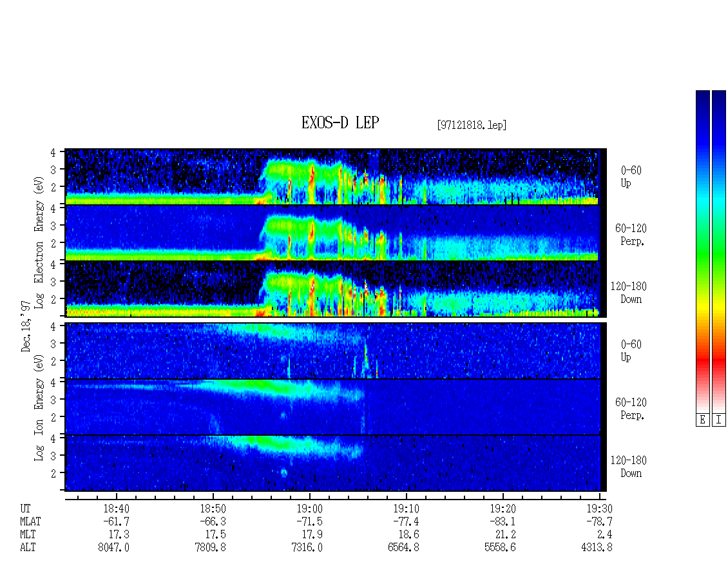Select MLAT value -61.7
The width and height of the screenshot is (728, 564).
click(116, 521)
